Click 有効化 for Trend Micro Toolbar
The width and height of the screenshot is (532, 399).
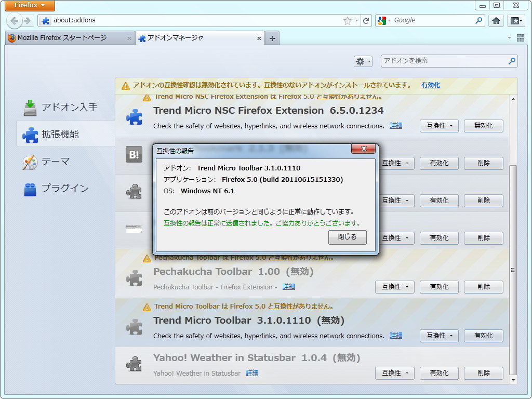point(483,336)
